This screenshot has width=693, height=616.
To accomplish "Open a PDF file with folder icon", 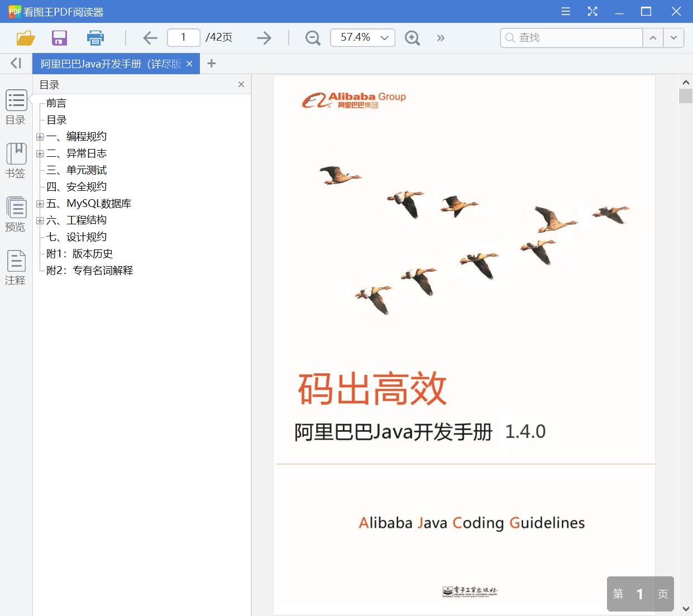I will tap(26, 38).
